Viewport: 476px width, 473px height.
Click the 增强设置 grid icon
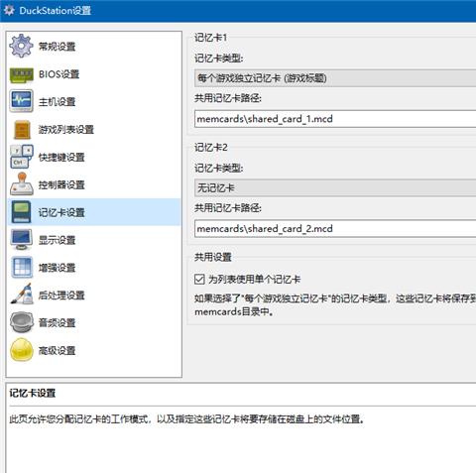tap(22, 267)
